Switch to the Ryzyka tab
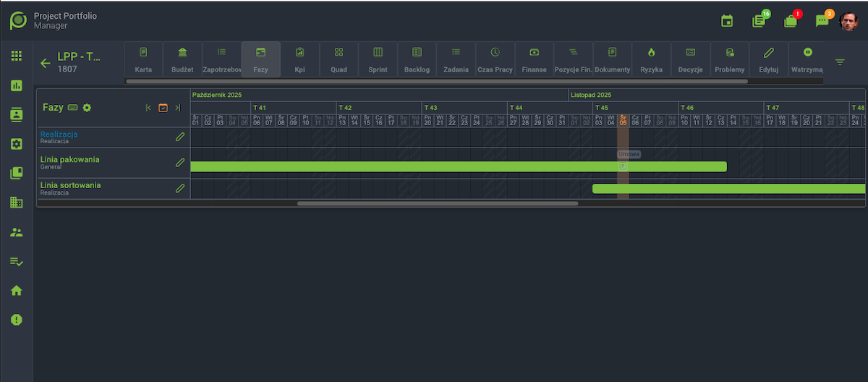This screenshot has width=868, height=382. (651, 59)
